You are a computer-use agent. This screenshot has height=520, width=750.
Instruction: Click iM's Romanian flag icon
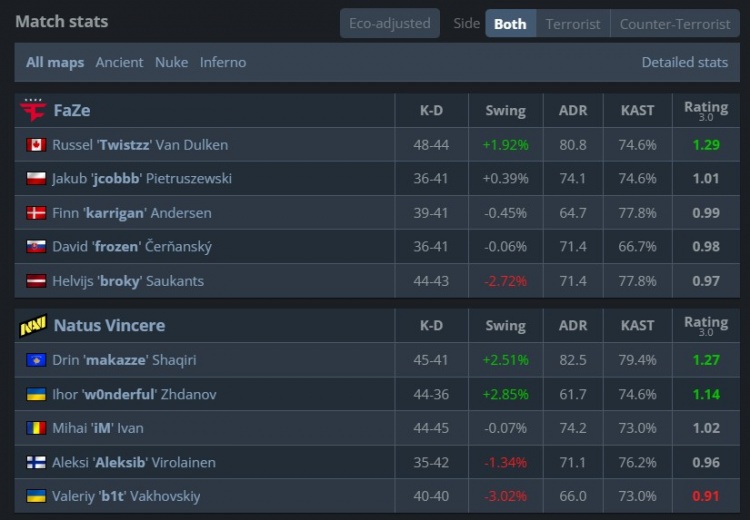(37, 428)
